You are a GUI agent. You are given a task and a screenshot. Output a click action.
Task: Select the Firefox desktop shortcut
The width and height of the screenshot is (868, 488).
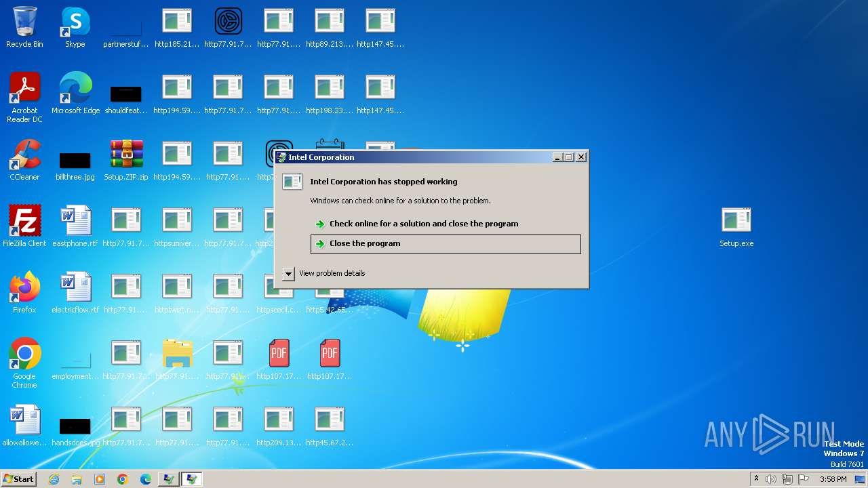coord(24,293)
